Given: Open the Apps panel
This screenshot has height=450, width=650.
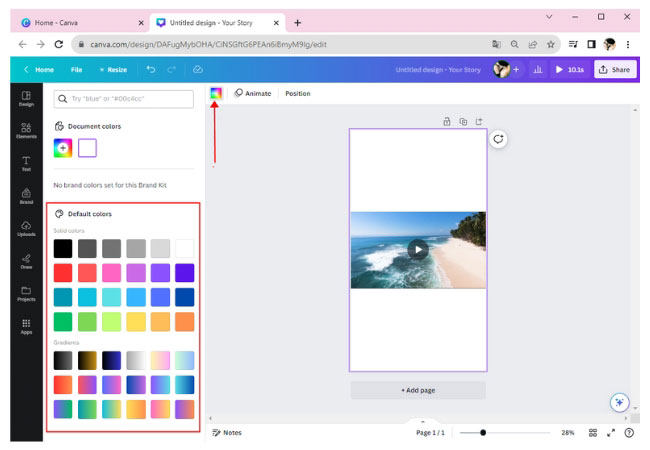Looking at the screenshot, I should click(x=26, y=326).
